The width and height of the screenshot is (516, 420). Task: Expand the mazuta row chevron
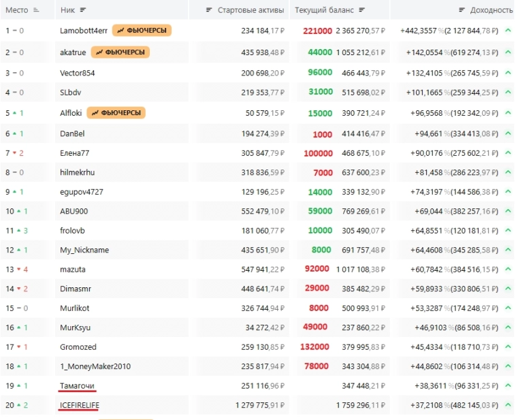point(508,270)
